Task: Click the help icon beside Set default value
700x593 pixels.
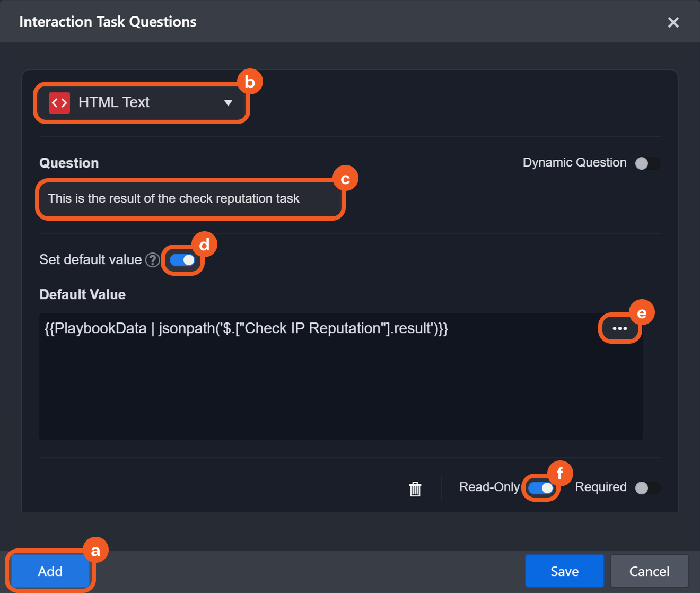Action: [x=153, y=260]
